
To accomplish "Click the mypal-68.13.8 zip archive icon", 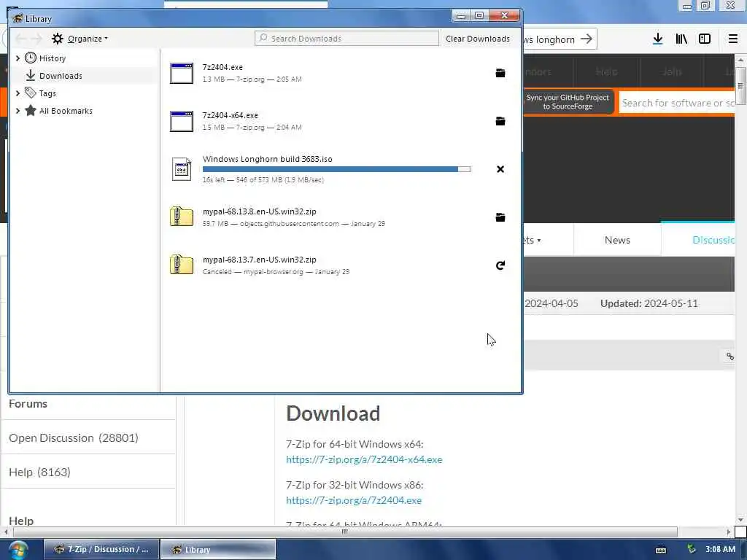I will (x=182, y=217).
